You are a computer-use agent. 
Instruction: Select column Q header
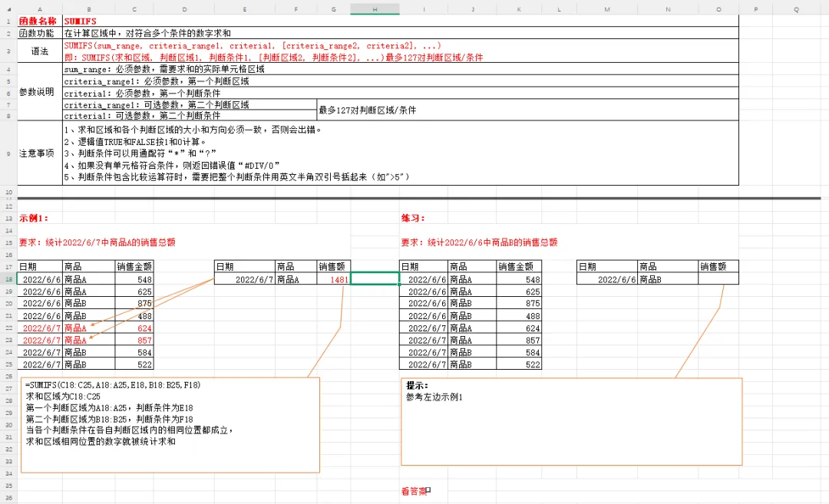796,9
